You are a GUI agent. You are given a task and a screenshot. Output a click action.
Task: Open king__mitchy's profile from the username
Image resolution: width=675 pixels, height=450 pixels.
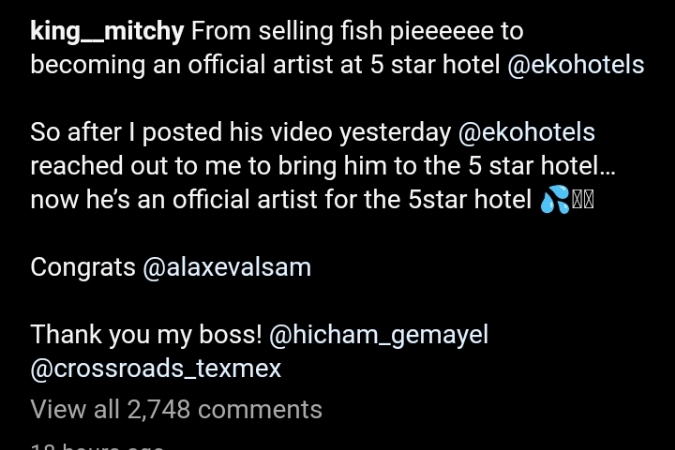[107, 32]
